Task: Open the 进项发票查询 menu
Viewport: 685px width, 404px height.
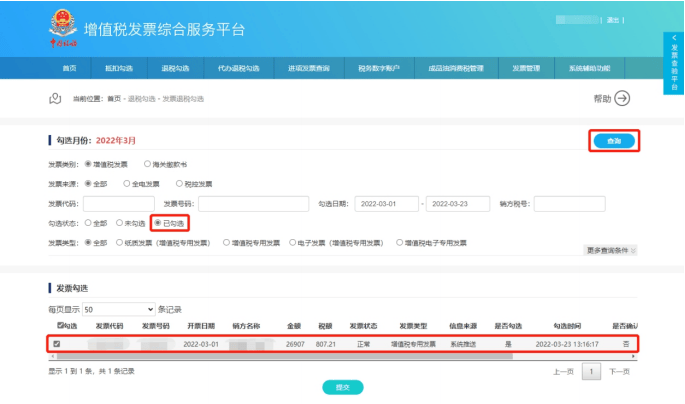Action: 307,68
